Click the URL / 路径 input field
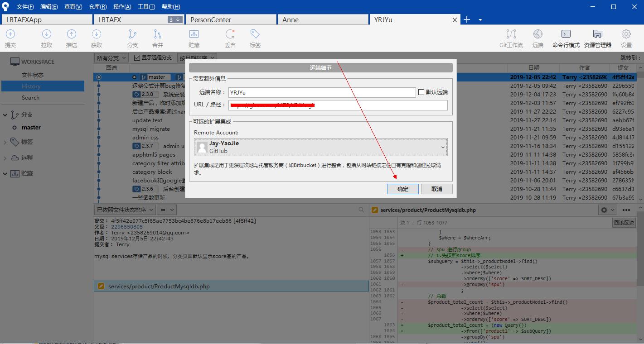The image size is (644, 344). pos(338,105)
